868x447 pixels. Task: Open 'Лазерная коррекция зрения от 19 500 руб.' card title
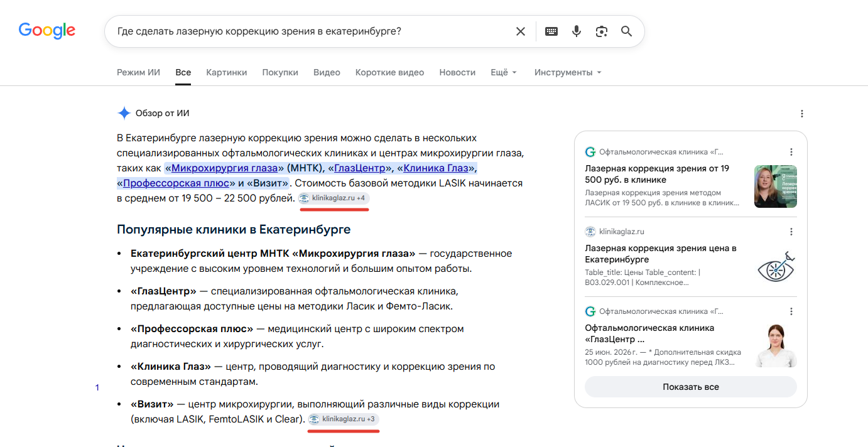[x=657, y=174]
